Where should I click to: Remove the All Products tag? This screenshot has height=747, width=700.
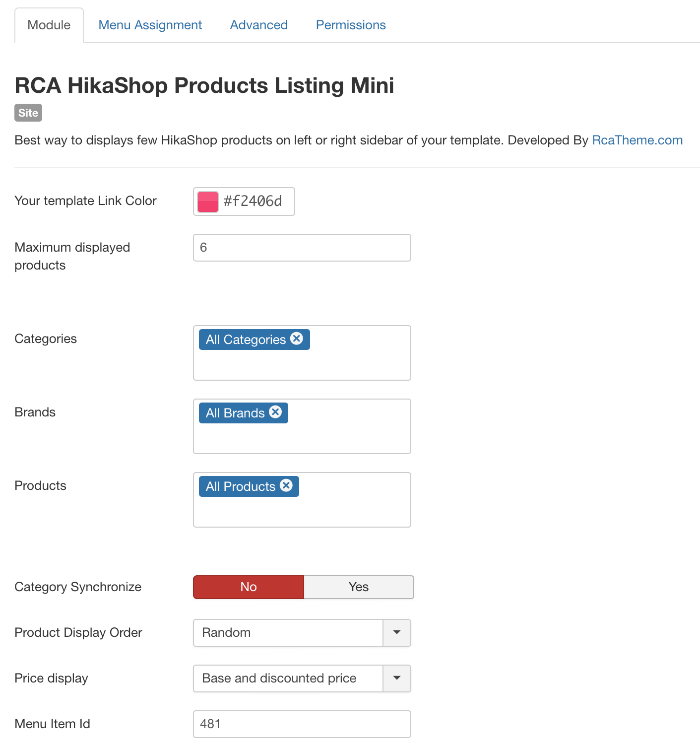coord(286,485)
